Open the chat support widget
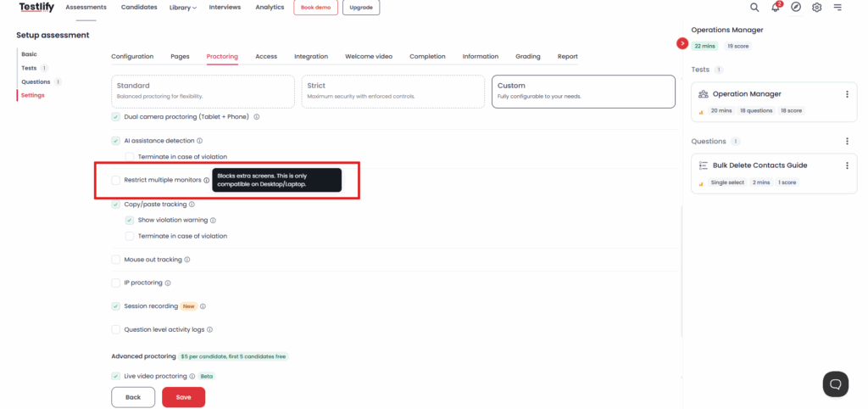The image size is (868, 409). point(835,384)
